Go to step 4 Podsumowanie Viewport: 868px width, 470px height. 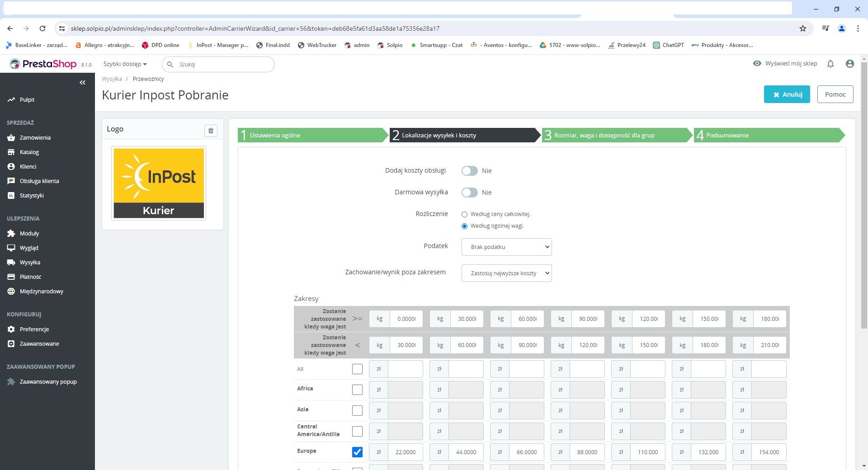(x=769, y=135)
